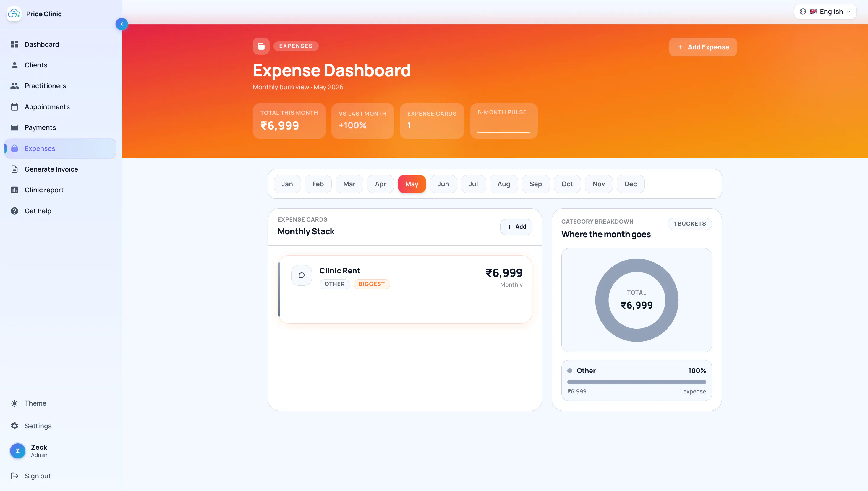This screenshot has width=868, height=491.
Task: Click the Clients person icon
Action: tap(14, 65)
